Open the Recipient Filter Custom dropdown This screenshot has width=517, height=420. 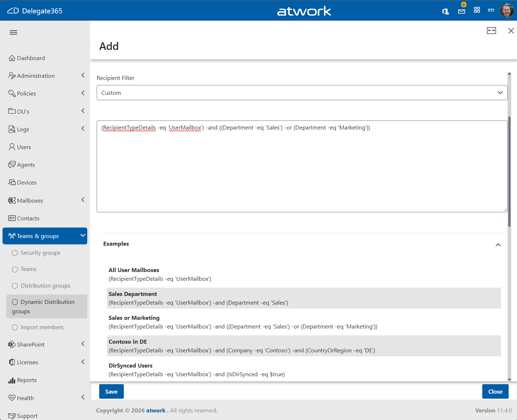click(x=302, y=93)
